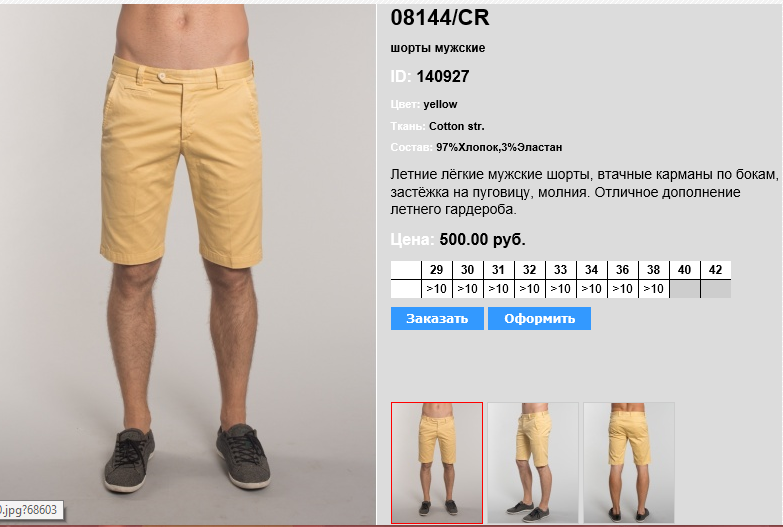This screenshot has height=527, width=783.
Task: Choose size 34 column header
Action: 591,270
